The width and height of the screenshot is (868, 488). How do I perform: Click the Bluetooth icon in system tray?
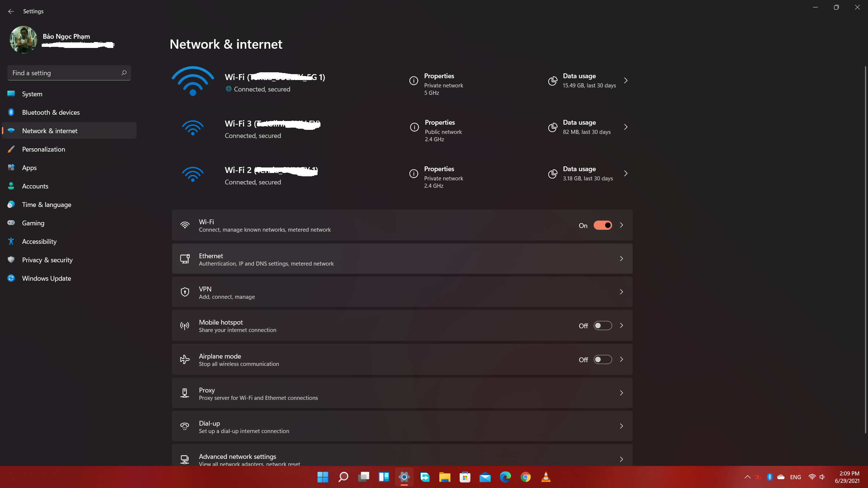[x=769, y=477]
